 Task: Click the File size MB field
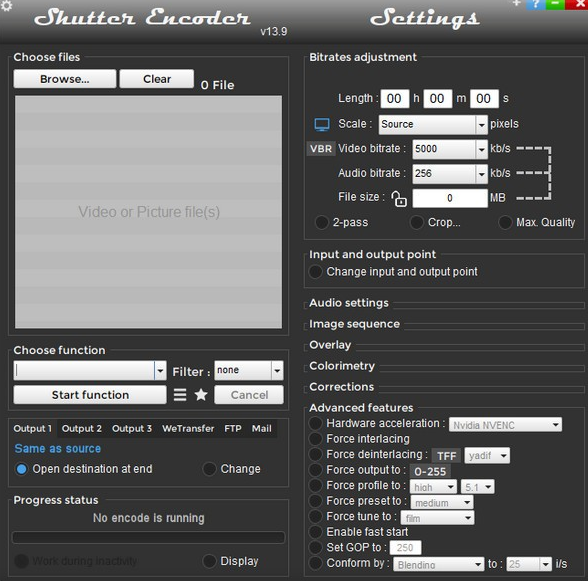tap(450, 198)
